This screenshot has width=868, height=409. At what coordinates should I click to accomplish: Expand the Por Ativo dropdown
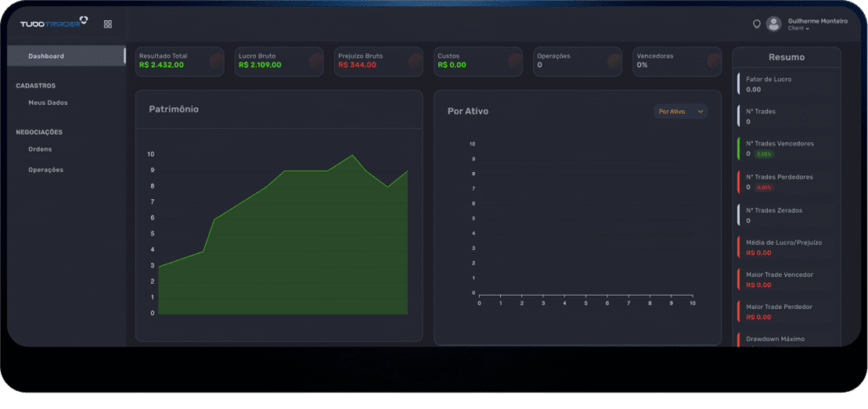pos(681,111)
